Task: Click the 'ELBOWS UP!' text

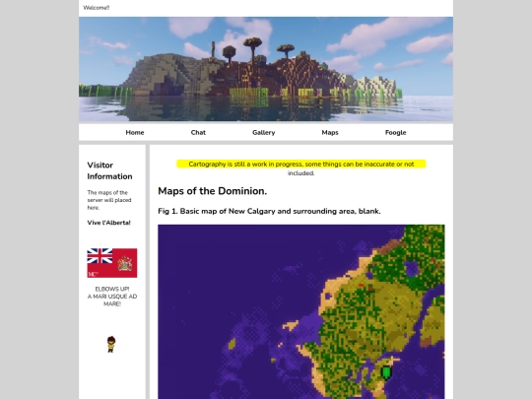Action: click(112, 289)
